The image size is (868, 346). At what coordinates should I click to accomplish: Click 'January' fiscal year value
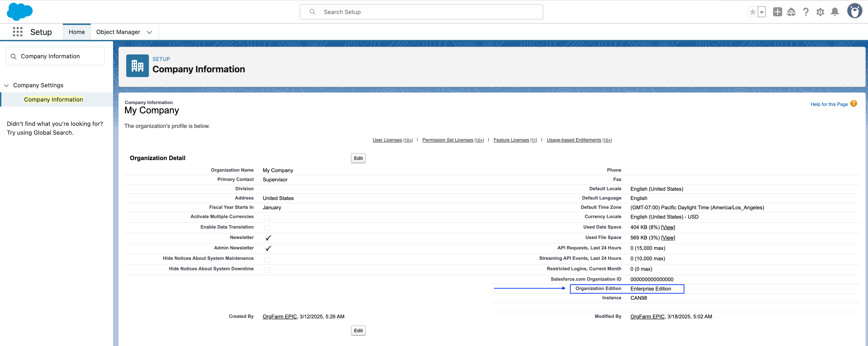click(271, 208)
